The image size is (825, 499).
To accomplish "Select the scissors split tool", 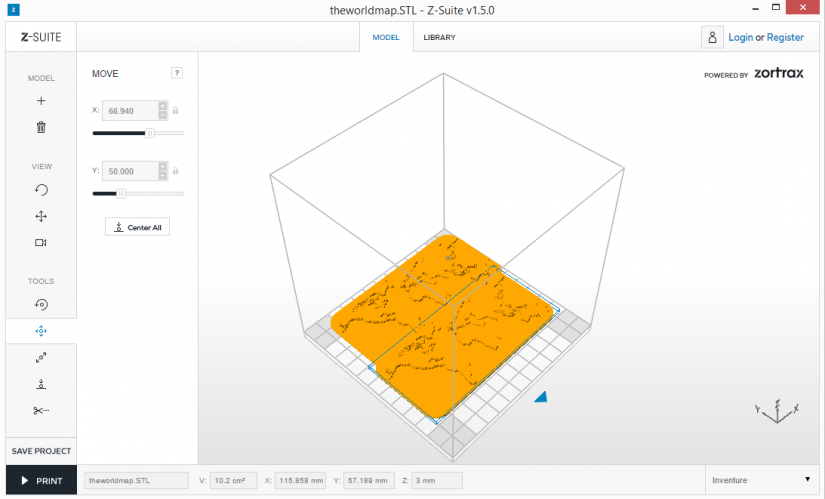I will click(x=41, y=411).
